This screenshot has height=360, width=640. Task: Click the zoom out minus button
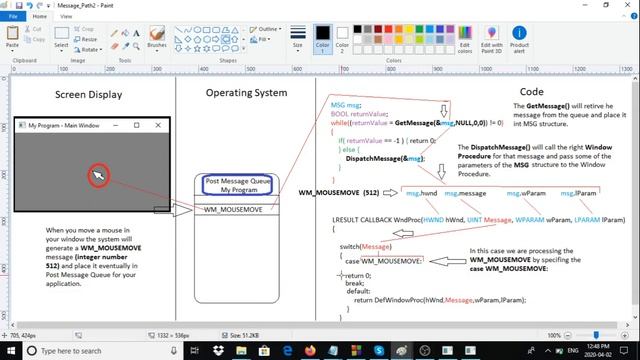tap(568, 335)
